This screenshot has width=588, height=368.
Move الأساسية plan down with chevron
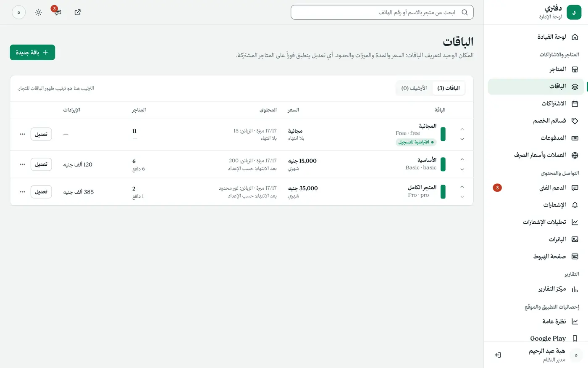462,169
